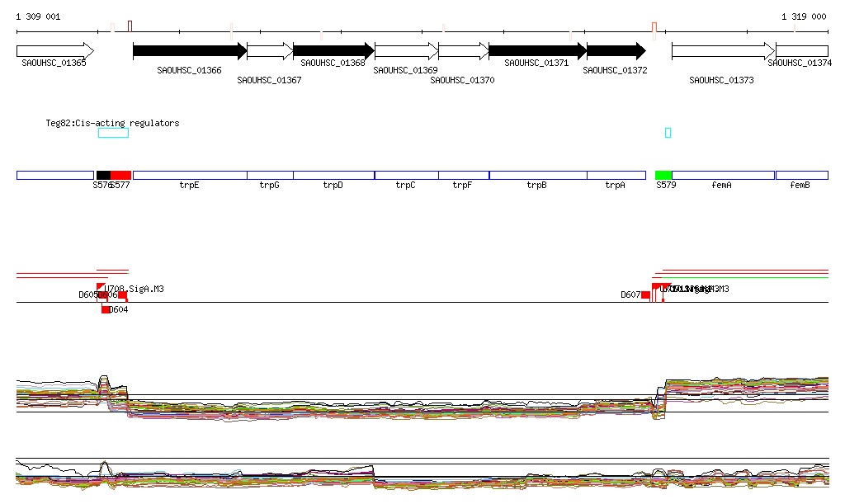Click the femB annotation segment
This screenshot has height=504, width=845.
(801, 175)
